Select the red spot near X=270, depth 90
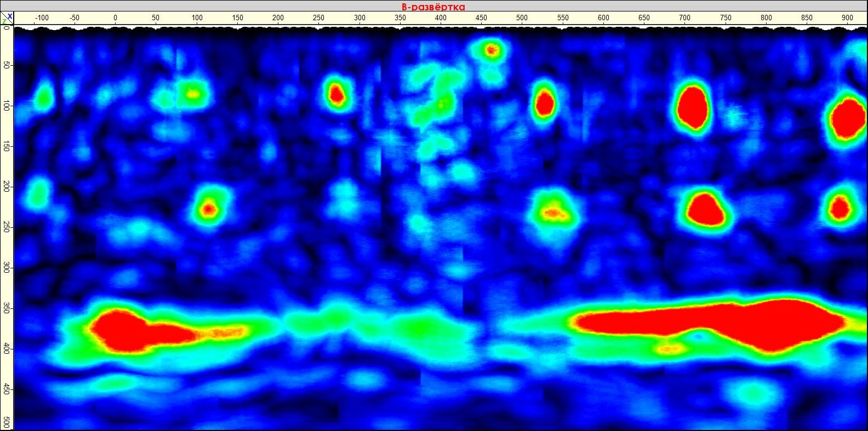This screenshot has height=431, width=868. [336, 95]
